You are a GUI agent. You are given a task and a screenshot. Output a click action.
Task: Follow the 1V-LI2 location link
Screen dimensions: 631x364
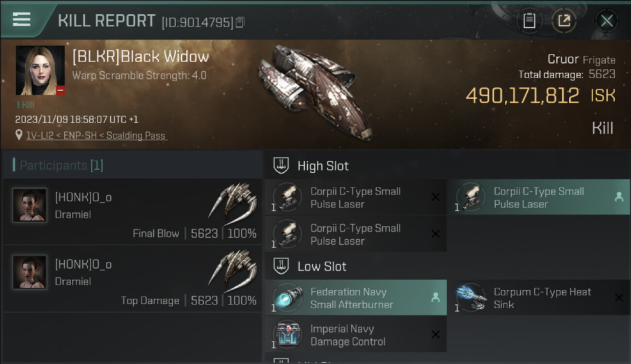click(97, 135)
